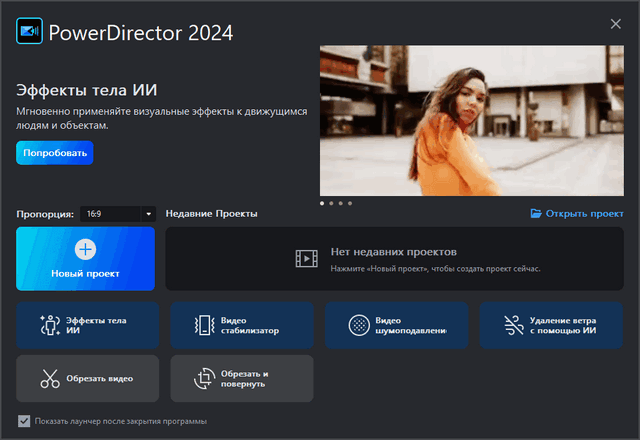
Task: Click the folder icon beside Открыть проект
Action: (x=536, y=213)
